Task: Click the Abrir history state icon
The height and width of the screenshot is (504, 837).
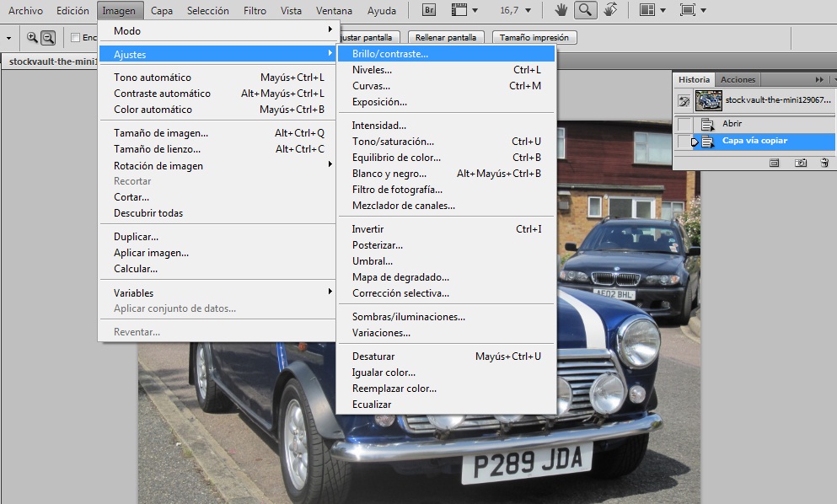Action: click(707, 125)
